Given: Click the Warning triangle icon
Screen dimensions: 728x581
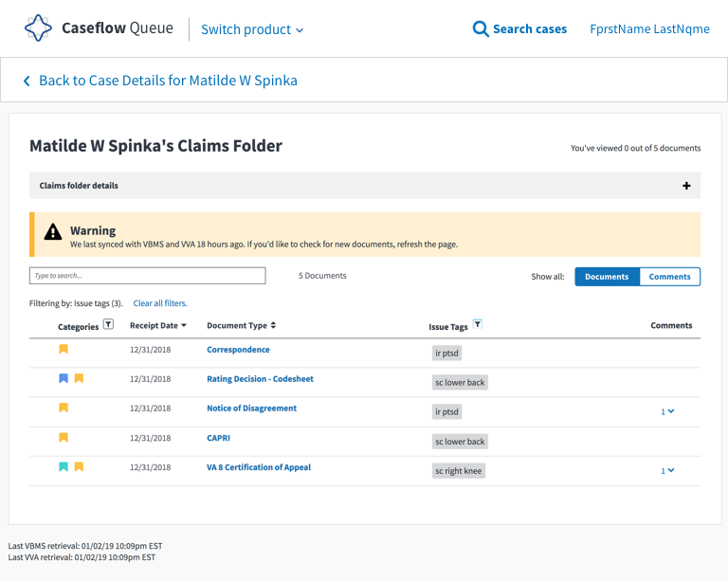Looking at the screenshot, I should click(x=53, y=231).
